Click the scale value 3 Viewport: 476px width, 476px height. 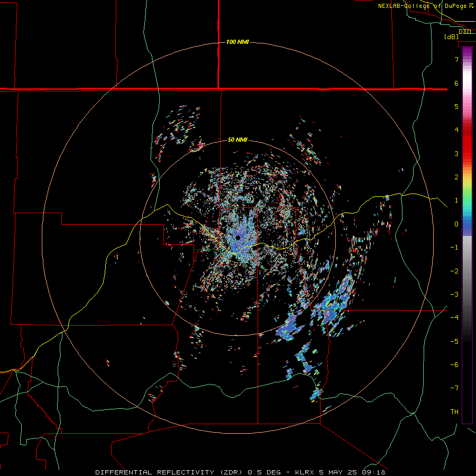(456, 153)
